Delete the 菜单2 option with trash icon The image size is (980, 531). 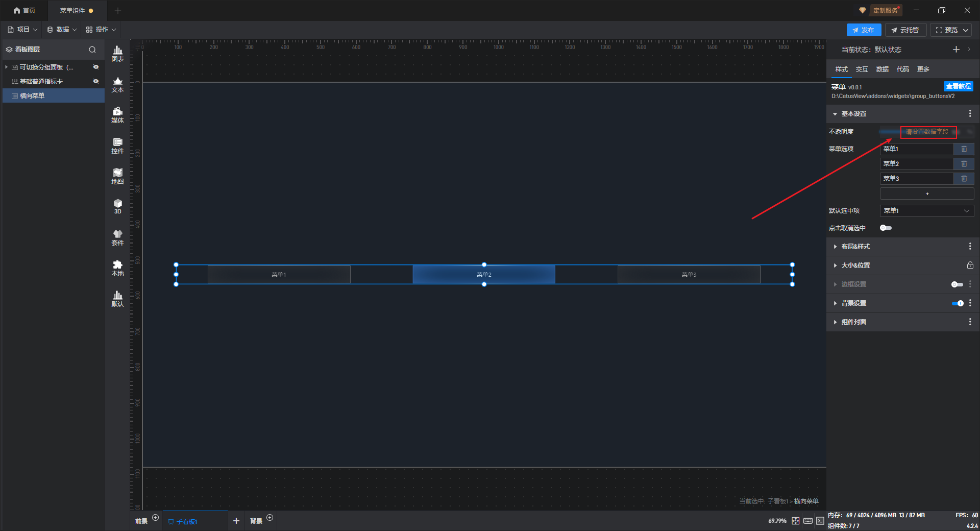click(964, 164)
